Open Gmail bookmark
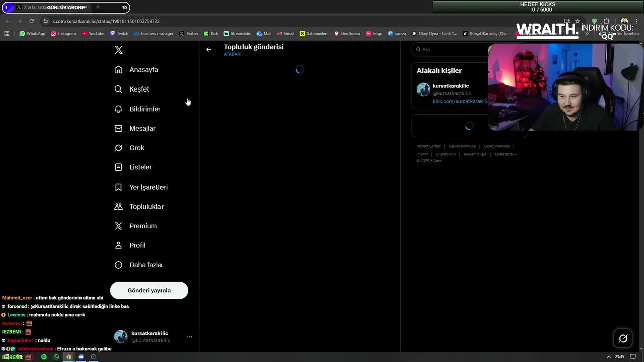 [x=285, y=34]
